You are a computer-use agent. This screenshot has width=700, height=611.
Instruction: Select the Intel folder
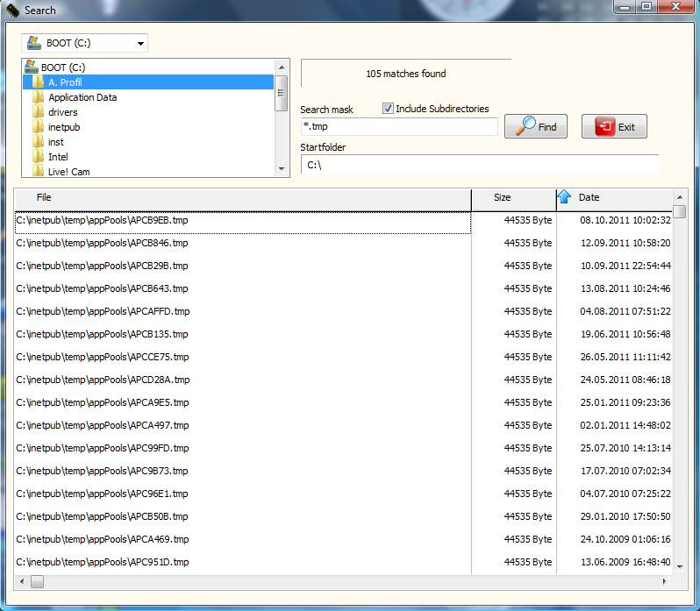click(x=58, y=157)
